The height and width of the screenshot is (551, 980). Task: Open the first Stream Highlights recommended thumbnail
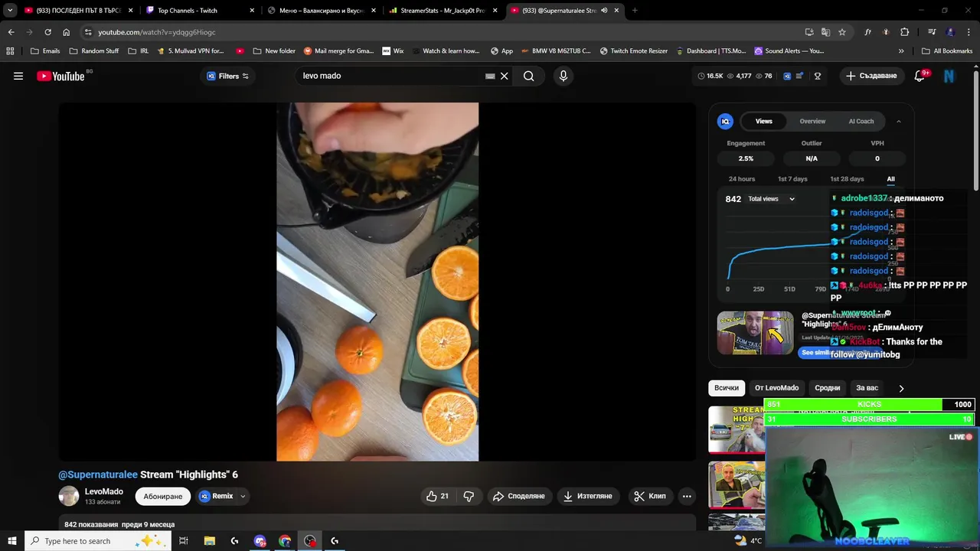pyautogui.click(x=737, y=429)
